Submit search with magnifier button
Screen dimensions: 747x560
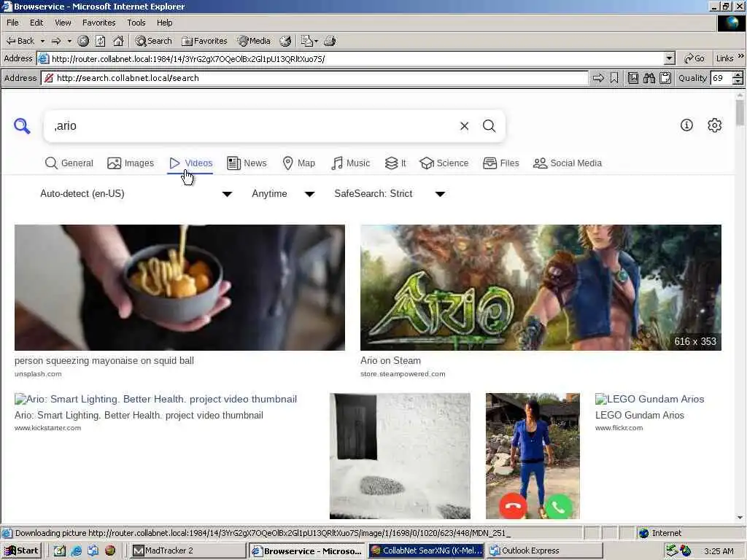pyautogui.click(x=489, y=126)
